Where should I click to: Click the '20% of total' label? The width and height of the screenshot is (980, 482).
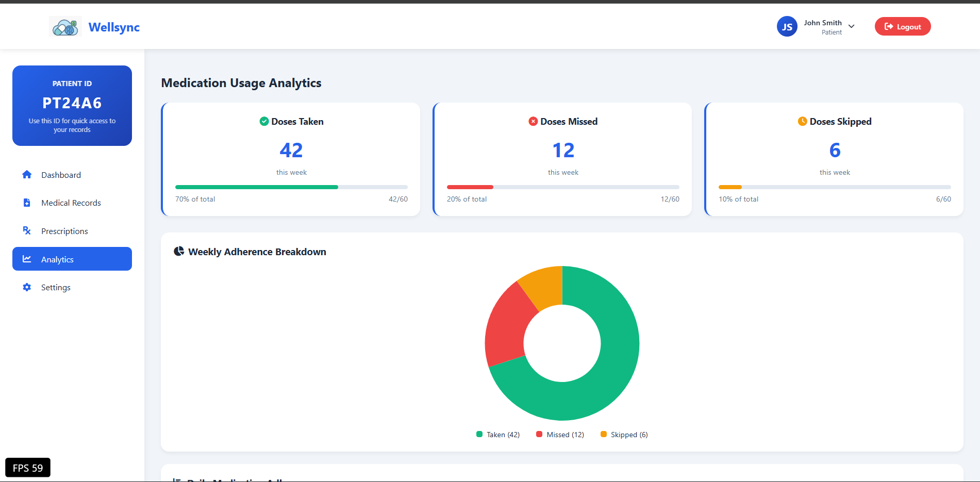[467, 199]
